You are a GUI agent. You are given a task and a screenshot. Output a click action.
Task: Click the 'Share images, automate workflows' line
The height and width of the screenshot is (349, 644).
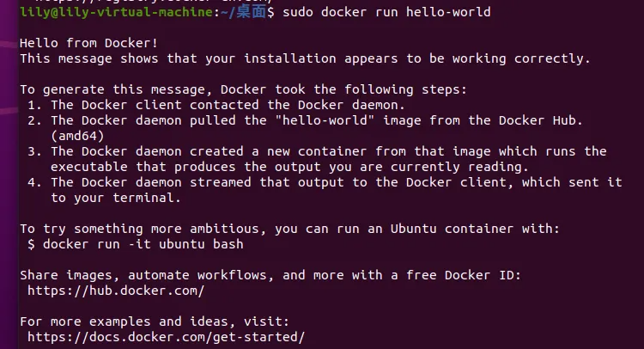pos(270,275)
